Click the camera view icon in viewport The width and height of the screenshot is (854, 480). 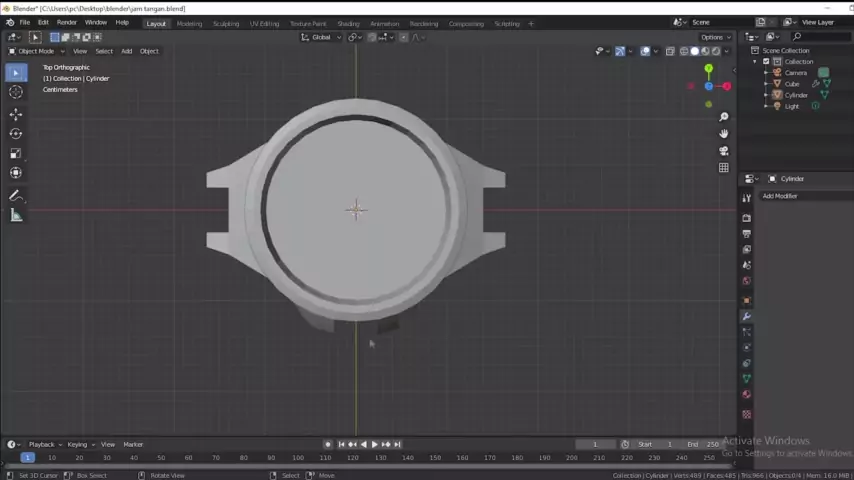[724, 150]
